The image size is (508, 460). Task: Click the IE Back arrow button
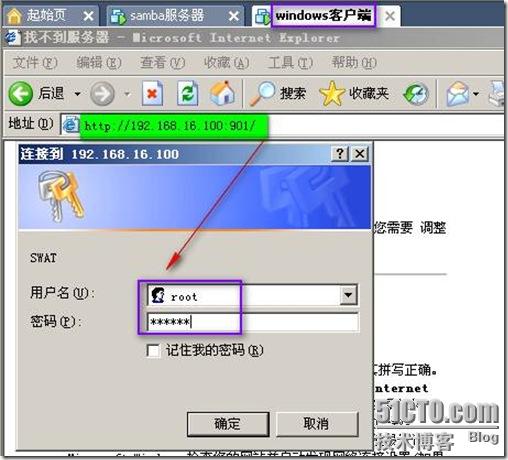click(21, 94)
